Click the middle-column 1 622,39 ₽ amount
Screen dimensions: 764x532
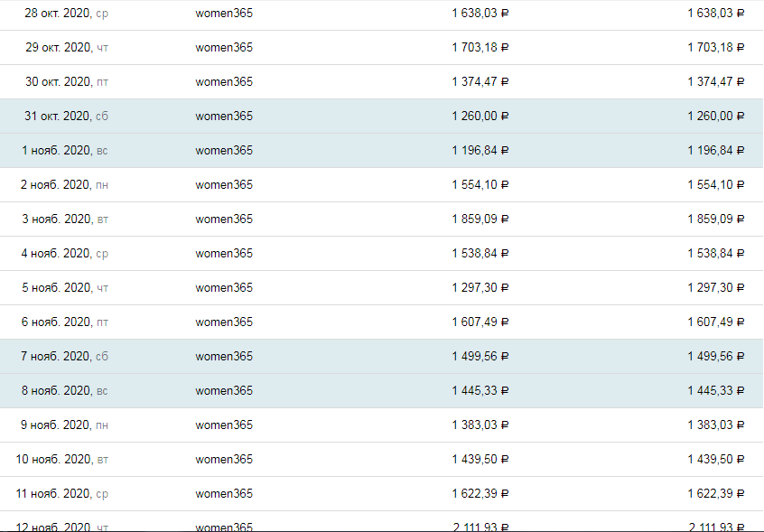[x=480, y=494]
